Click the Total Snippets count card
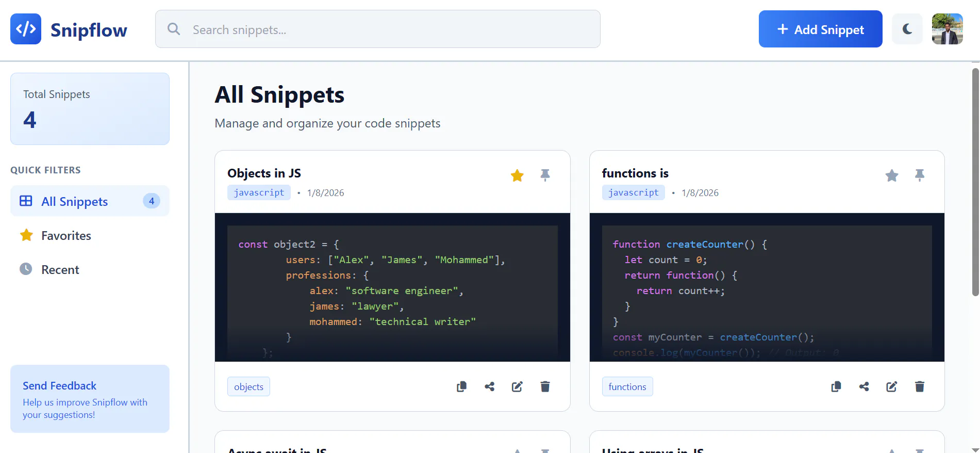The height and width of the screenshot is (453, 980). tap(90, 109)
